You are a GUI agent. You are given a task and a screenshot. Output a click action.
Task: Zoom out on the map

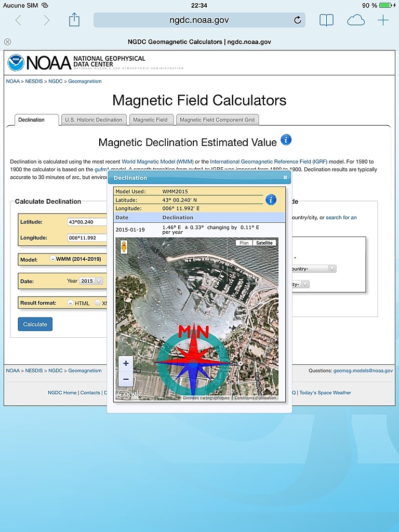[x=126, y=379]
